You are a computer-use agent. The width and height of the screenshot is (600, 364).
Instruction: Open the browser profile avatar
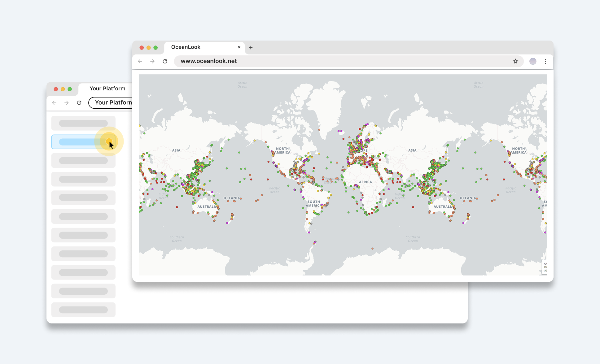pyautogui.click(x=533, y=61)
